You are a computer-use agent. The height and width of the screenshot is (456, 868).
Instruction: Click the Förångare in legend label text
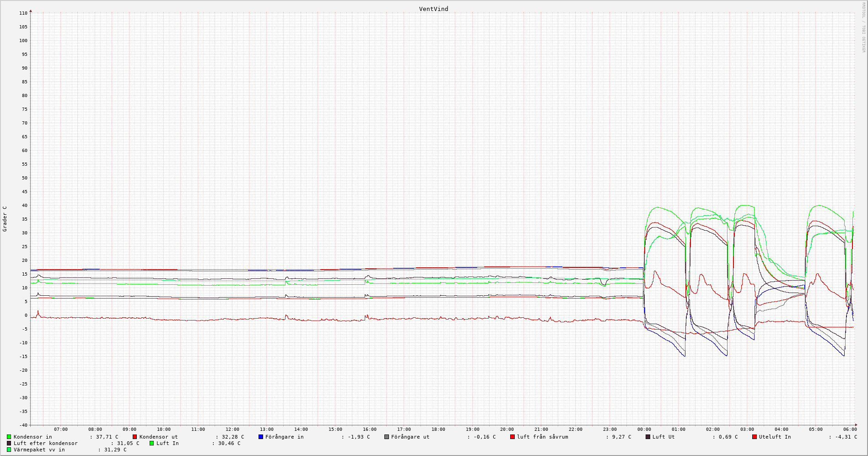click(284, 437)
